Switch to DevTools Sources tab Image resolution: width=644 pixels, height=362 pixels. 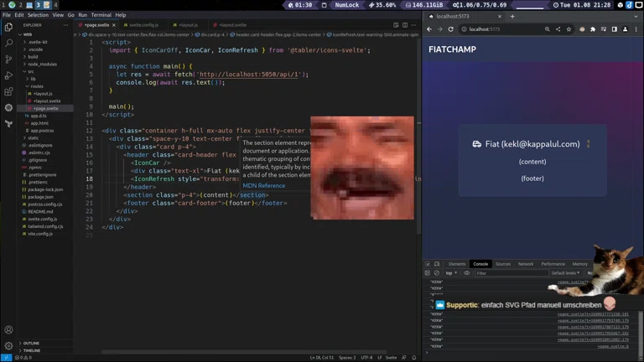pos(503,264)
